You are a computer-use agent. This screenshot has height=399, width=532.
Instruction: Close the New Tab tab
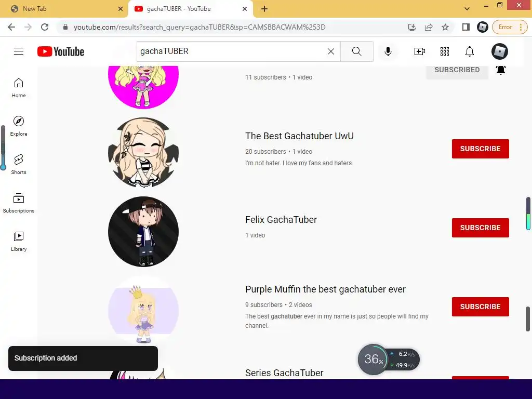(x=121, y=9)
